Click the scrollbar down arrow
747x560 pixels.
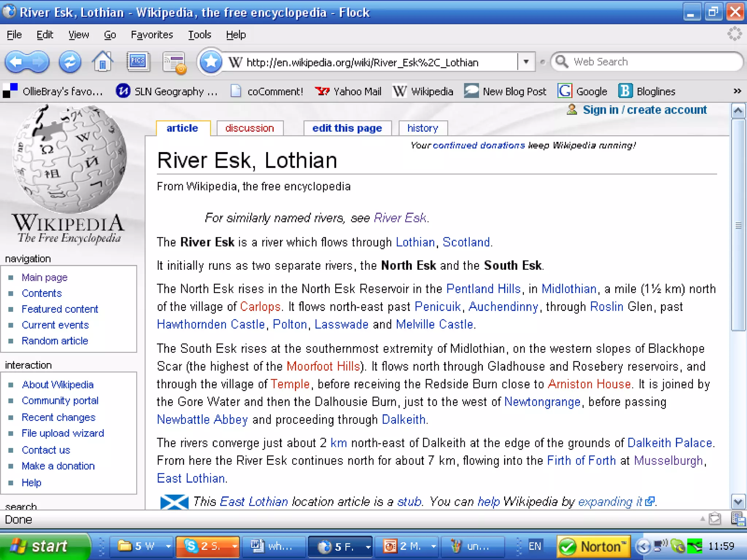pyautogui.click(x=738, y=502)
